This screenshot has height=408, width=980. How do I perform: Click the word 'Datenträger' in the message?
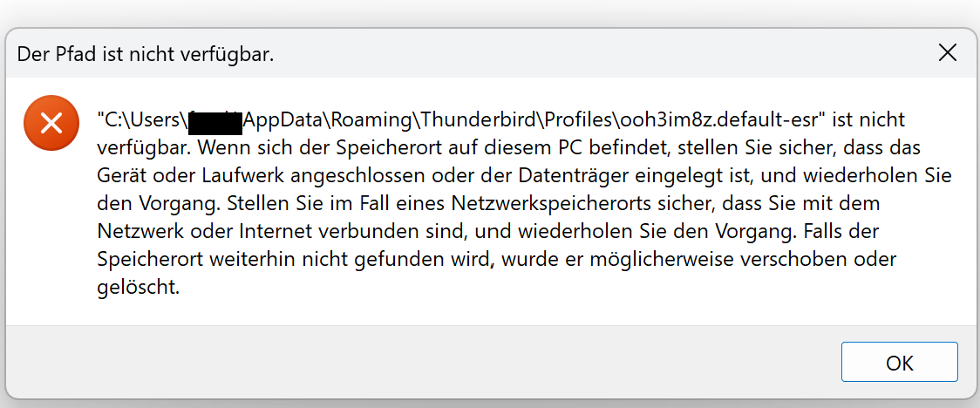click(x=573, y=175)
